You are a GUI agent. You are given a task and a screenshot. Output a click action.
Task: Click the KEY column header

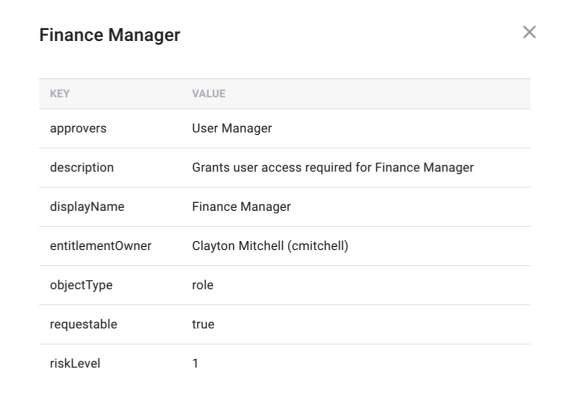[60, 94]
